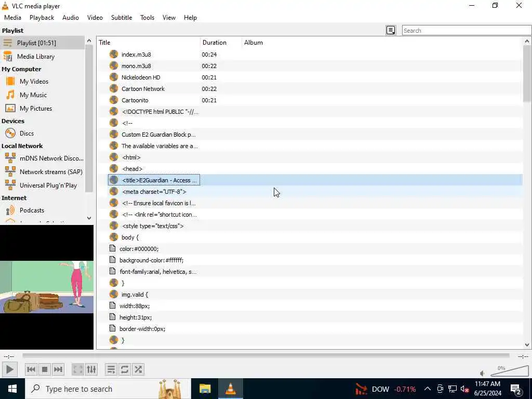The height and width of the screenshot is (399, 532).
Task: Click sidebar scroll down arrow
Action: (89, 218)
